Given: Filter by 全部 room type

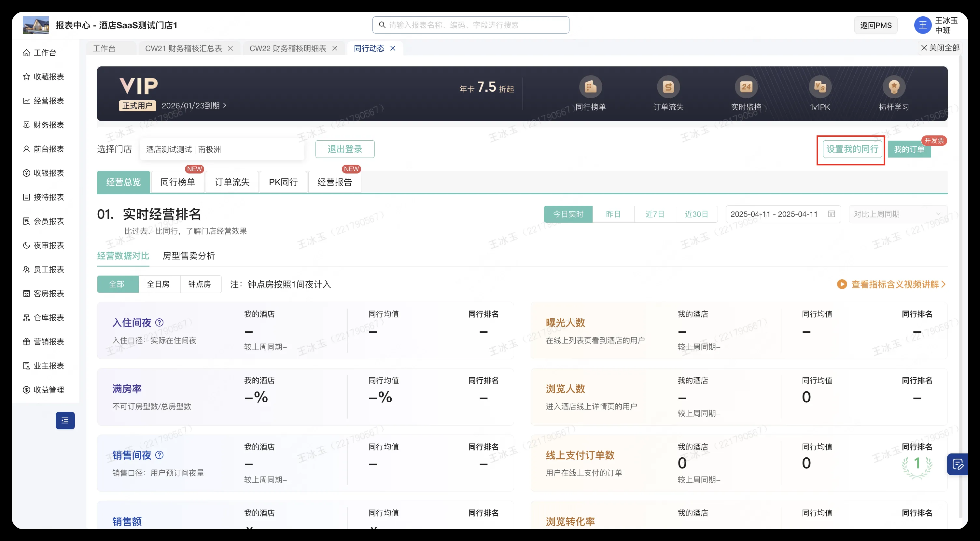Looking at the screenshot, I should point(118,284).
